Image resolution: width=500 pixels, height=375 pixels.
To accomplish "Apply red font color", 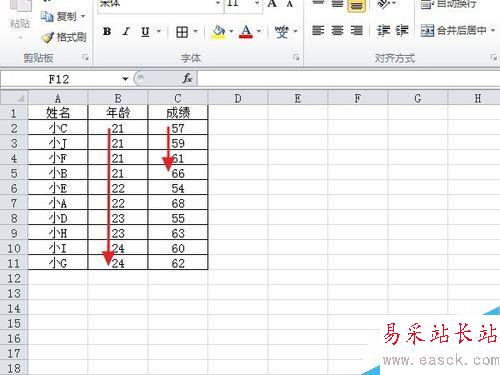I will pos(246,32).
